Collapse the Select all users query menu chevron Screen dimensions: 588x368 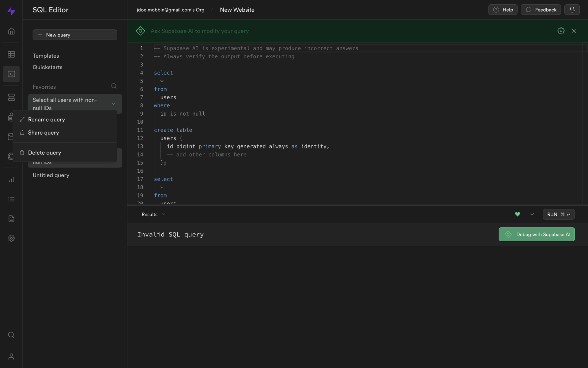[114, 104]
